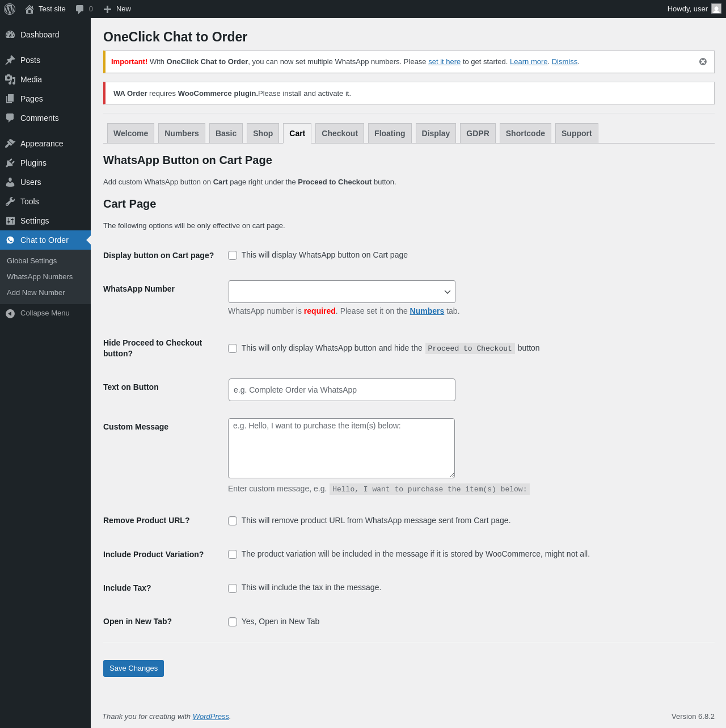Dismiss the Important notice with the X icon
Screen dimensions: 726x728
[703, 62]
